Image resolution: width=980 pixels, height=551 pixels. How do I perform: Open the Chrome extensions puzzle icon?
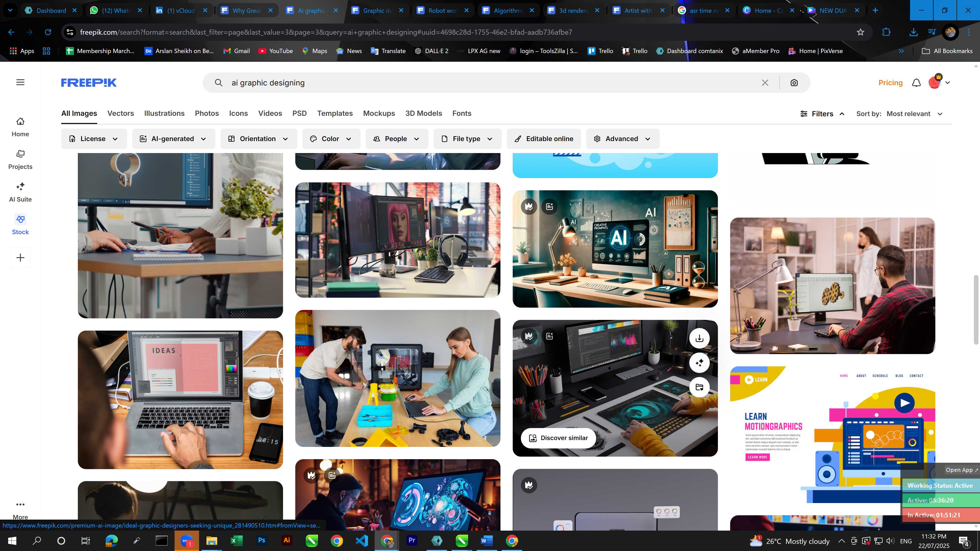pyautogui.click(x=886, y=32)
